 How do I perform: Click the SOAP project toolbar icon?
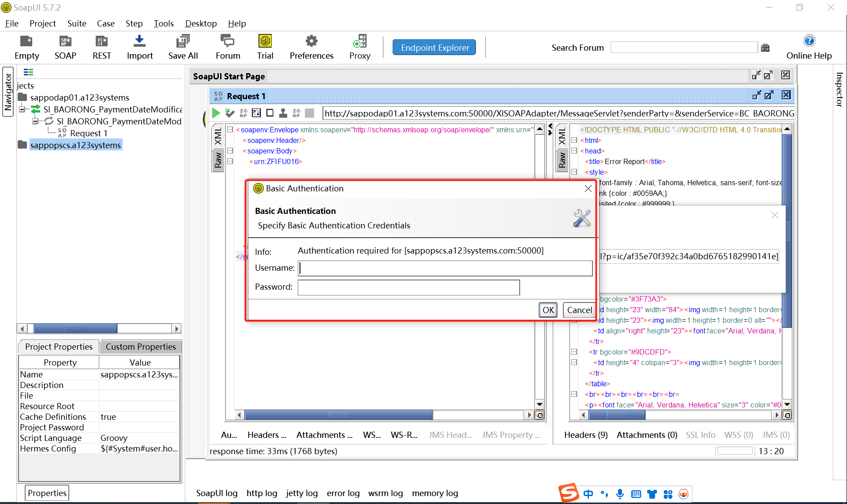click(65, 47)
